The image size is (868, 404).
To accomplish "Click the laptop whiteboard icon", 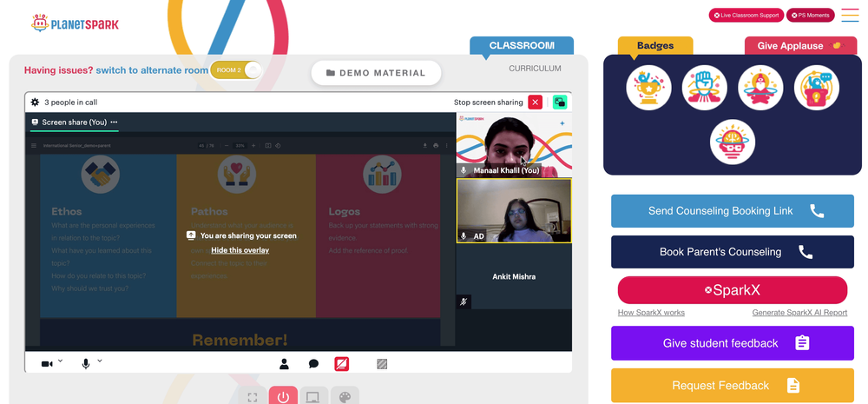I will click(313, 397).
